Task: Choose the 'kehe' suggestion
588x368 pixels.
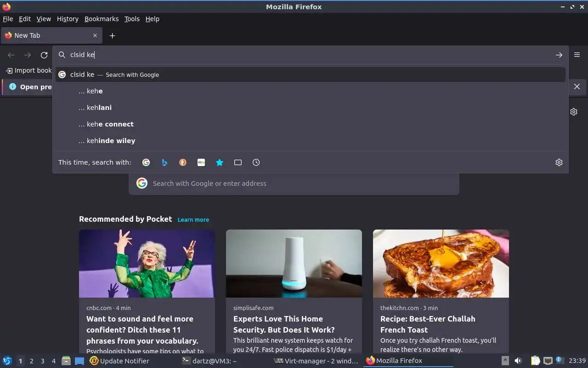Action: coord(311,91)
